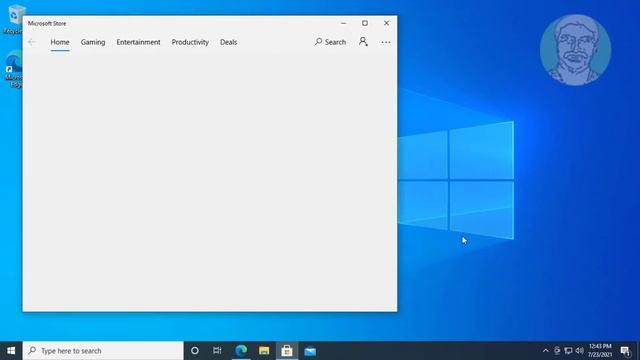Open the Entertainment tab

pos(138,42)
